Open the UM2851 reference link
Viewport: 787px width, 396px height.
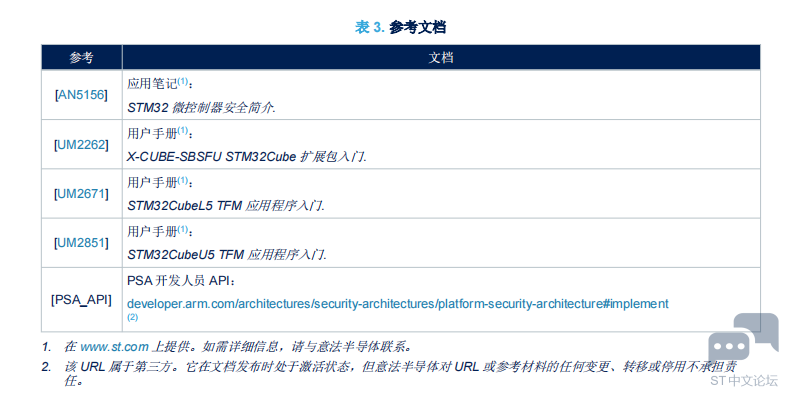point(81,243)
